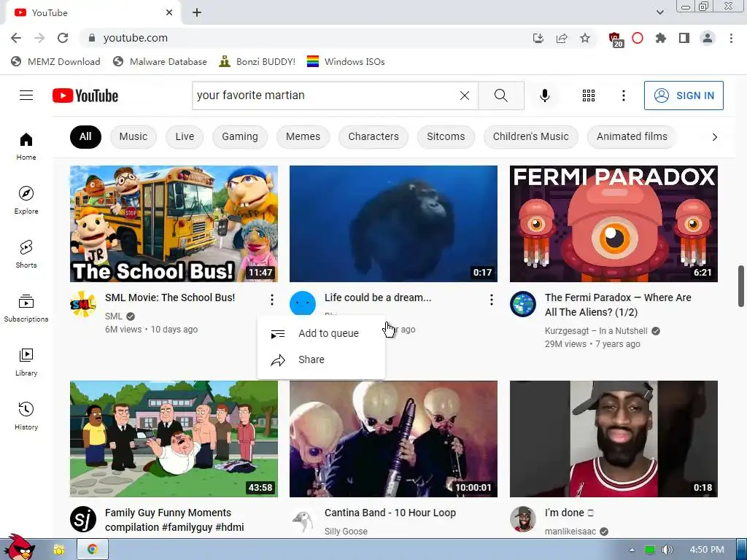Open Subscriptions in sidebar
The height and width of the screenshot is (560, 747).
26,308
